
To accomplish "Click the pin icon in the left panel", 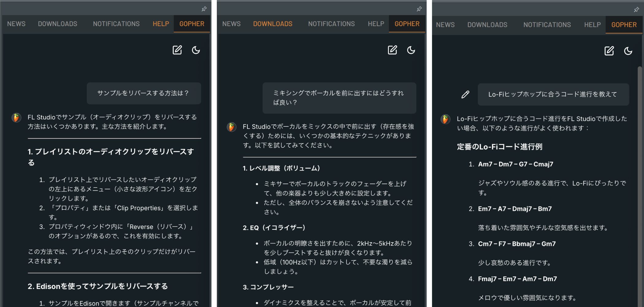I will point(204,9).
